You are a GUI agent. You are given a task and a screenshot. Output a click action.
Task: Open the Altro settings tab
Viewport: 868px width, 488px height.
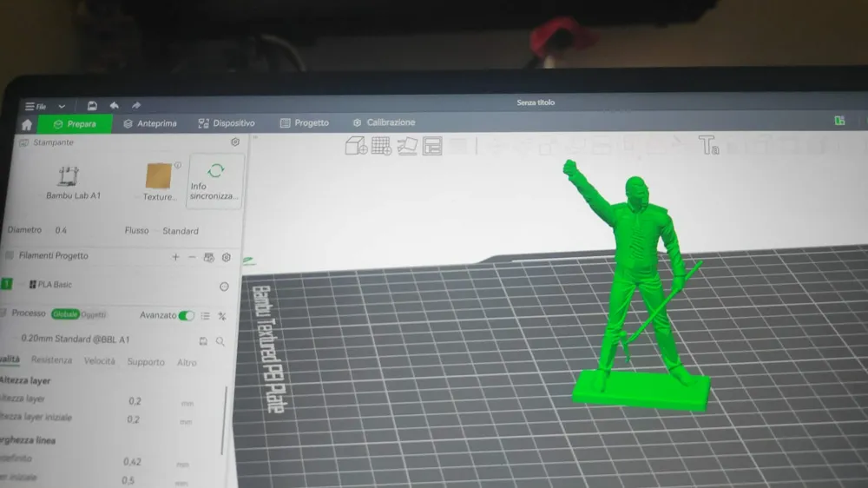pyautogui.click(x=187, y=362)
